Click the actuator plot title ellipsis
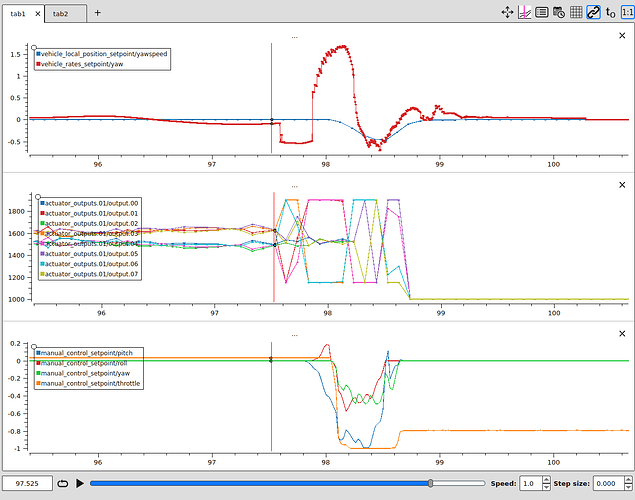 tap(294, 187)
